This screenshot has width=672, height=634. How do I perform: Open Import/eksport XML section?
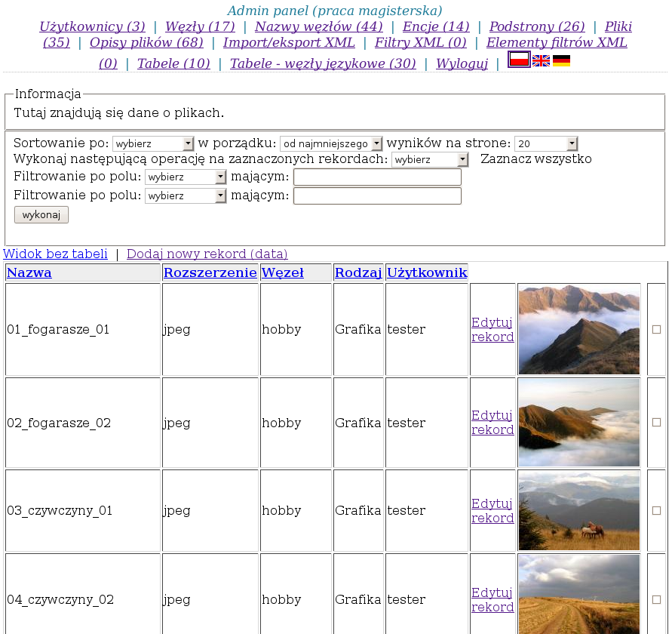(x=289, y=42)
